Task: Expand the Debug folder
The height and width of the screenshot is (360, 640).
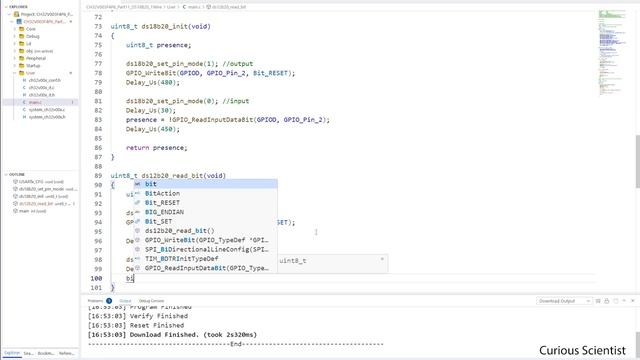Action: click(x=15, y=36)
